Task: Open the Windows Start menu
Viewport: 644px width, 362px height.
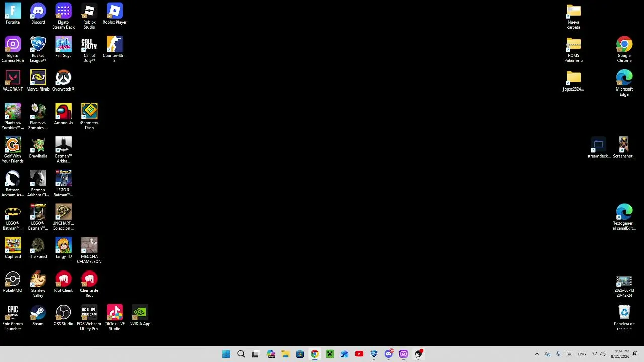Action: [226, 354]
